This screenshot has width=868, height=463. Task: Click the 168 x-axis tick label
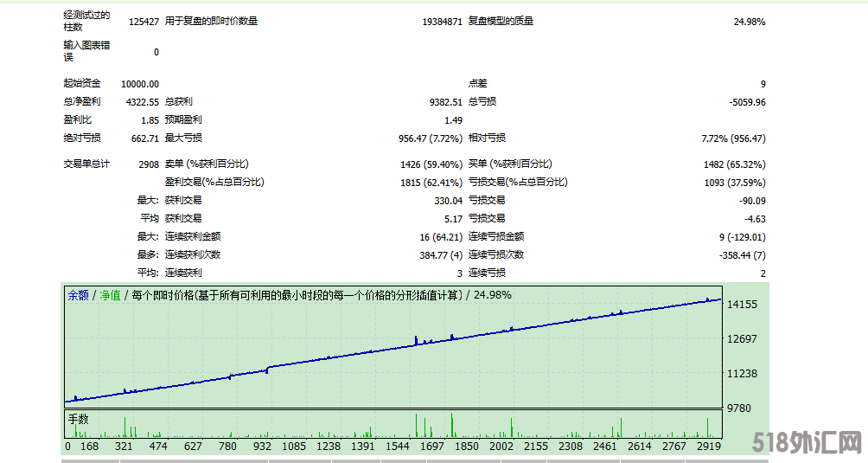pyautogui.click(x=89, y=447)
